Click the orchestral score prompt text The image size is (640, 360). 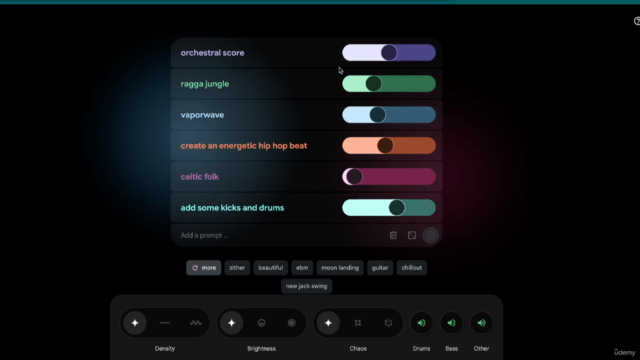tap(212, 53)
